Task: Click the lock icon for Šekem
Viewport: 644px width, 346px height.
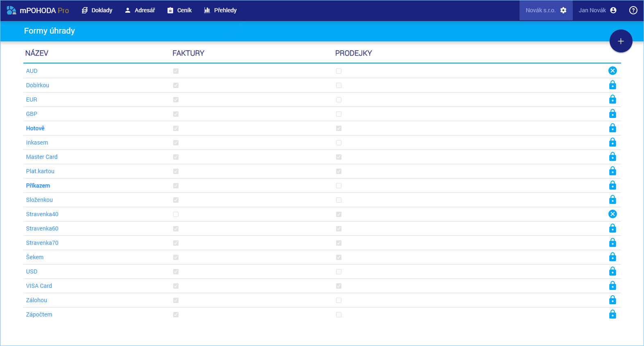Action: click(612, 257)
